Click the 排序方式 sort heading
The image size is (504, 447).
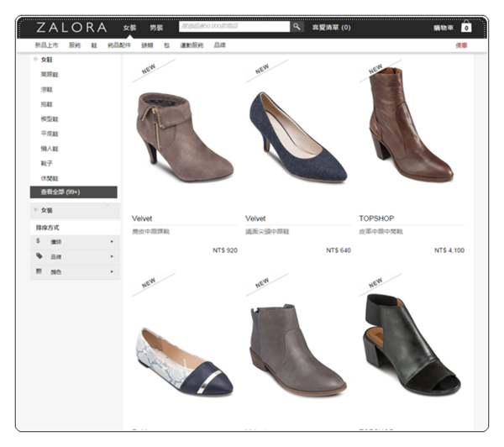tap(48, 228)
